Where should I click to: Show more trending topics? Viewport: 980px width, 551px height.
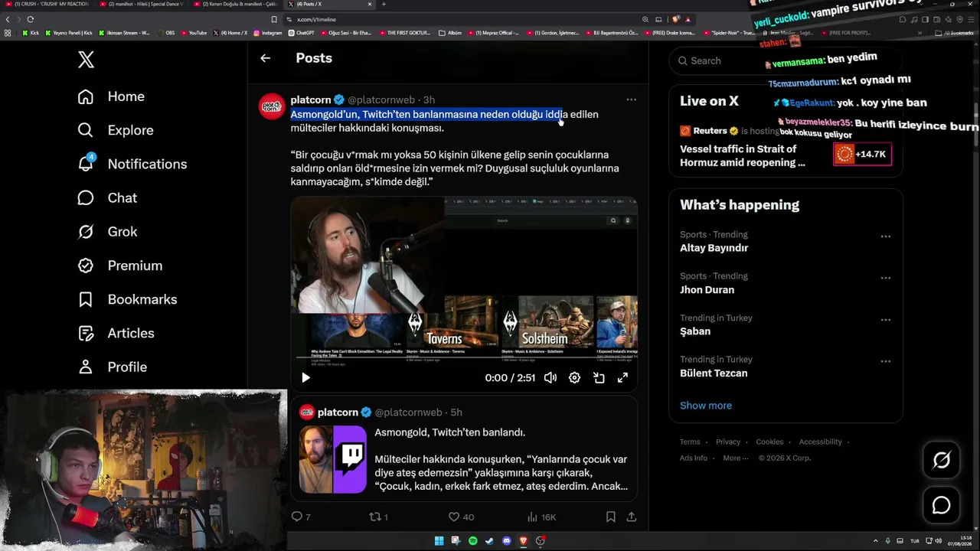pyautogui.click(x=706, y=406)
